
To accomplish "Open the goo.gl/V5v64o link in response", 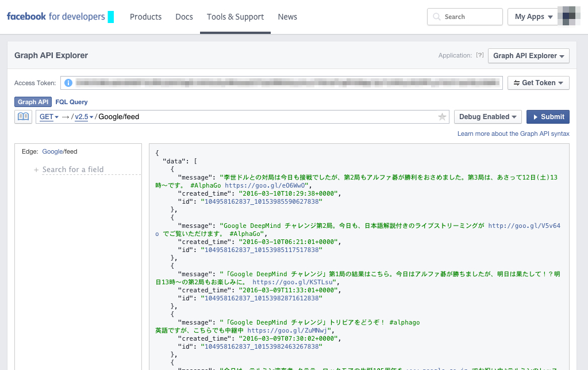I will (524, 226).
